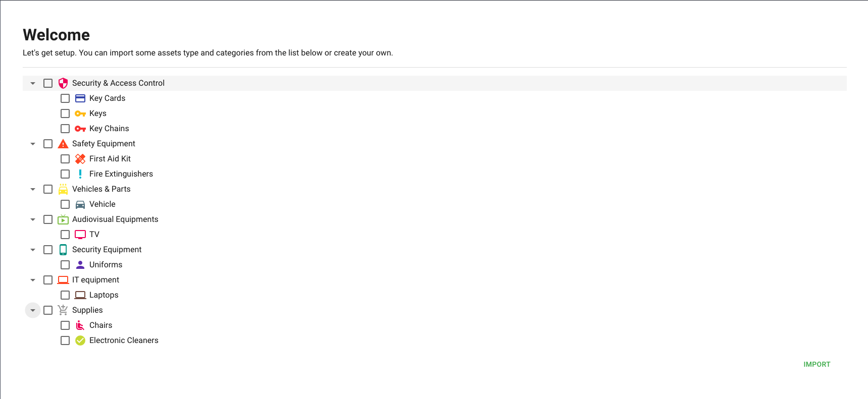This screenshot has width=868, height=399.
Task: Click the Laptops row label
Action: click(104, 295)
